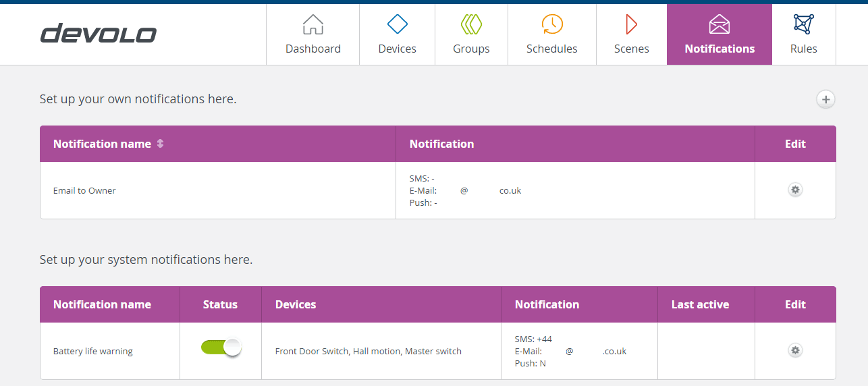Edit the Email to Owner notification gear

795,190
